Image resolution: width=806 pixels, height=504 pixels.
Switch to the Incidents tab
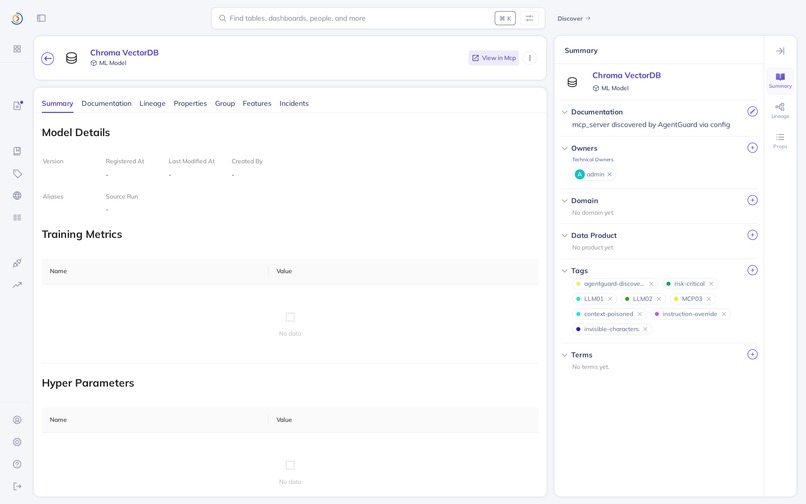[294, 103]
